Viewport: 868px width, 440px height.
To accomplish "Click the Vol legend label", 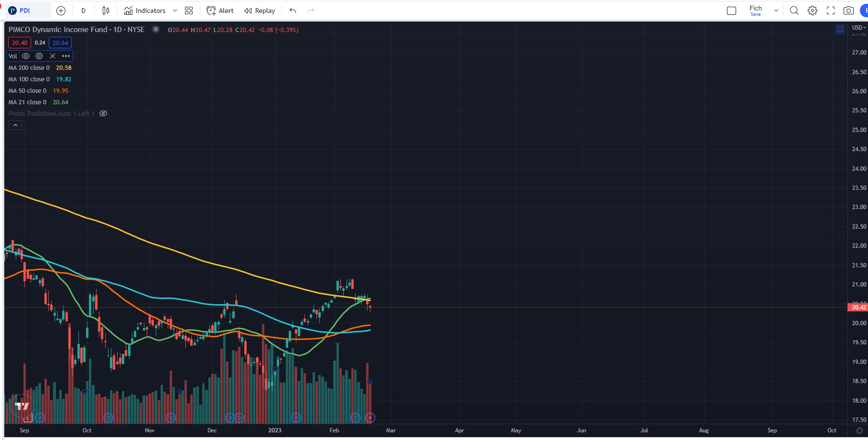I will (13, 56).
